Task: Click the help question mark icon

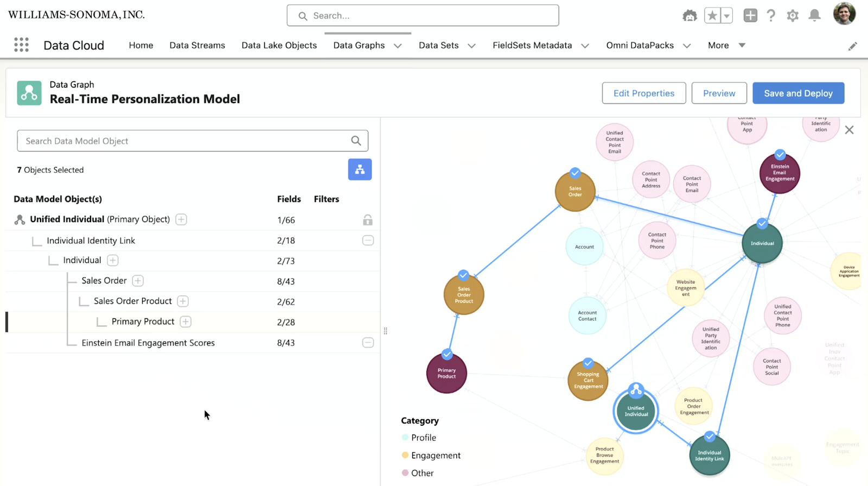Action: [x=771, y=15]
